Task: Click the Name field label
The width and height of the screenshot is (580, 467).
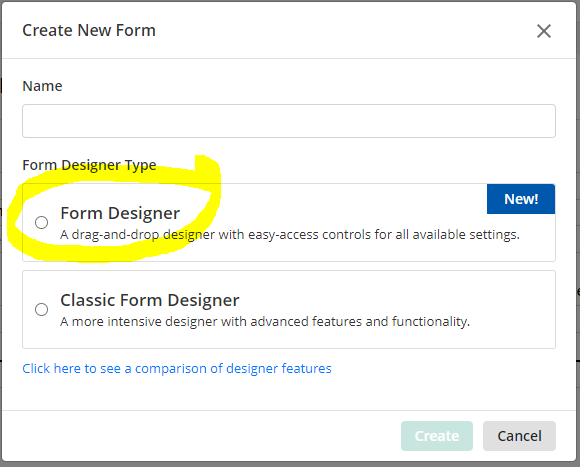Action: pos(42,86)
